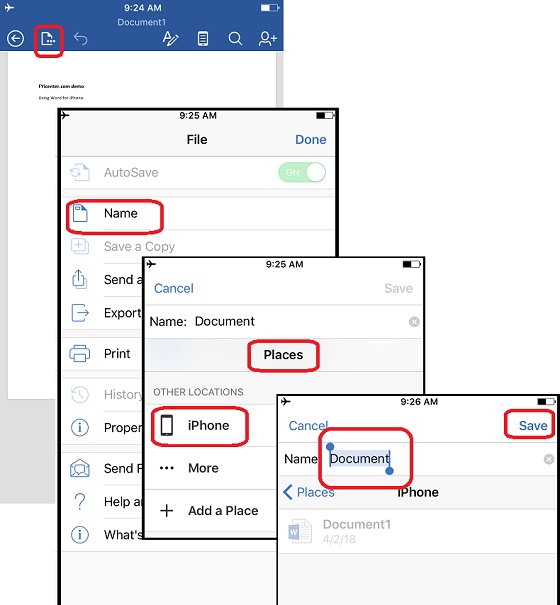The image size is (560, 605).
Task: Tap the Add a Place plus icon
Action: coord(167,511)
